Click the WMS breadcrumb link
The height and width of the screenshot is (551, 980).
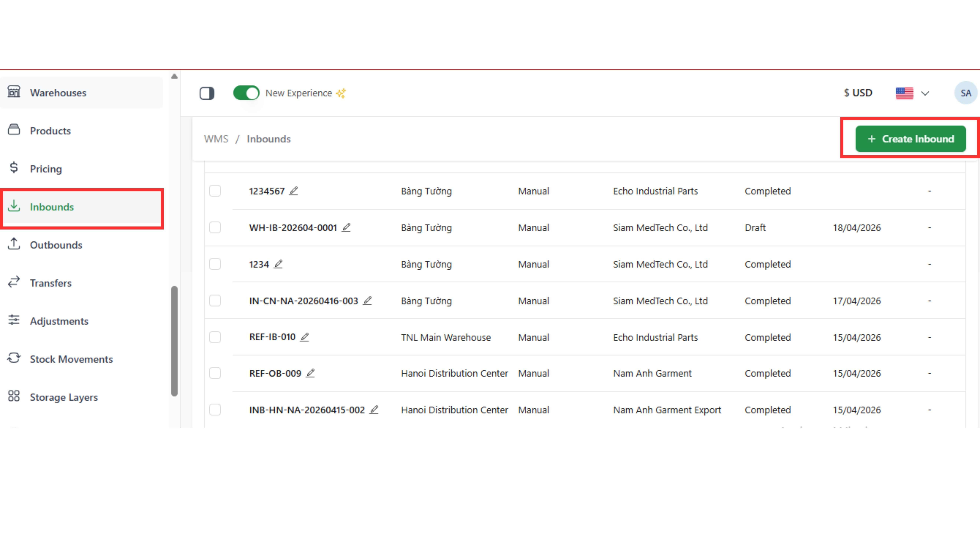coord(216,139)
